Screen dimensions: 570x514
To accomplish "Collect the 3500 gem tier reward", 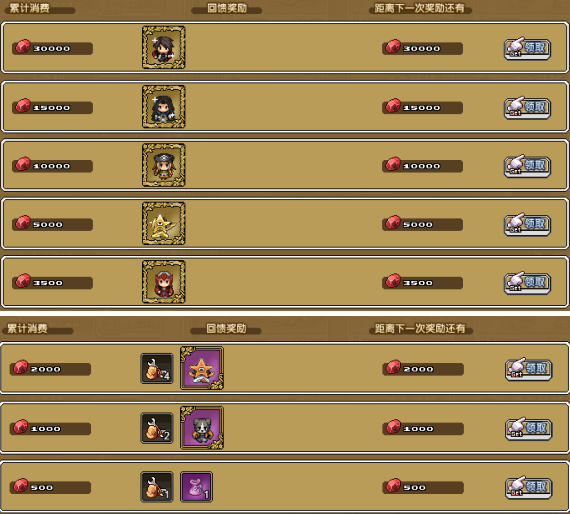I will pyautogui.click(x=527, y=283).
